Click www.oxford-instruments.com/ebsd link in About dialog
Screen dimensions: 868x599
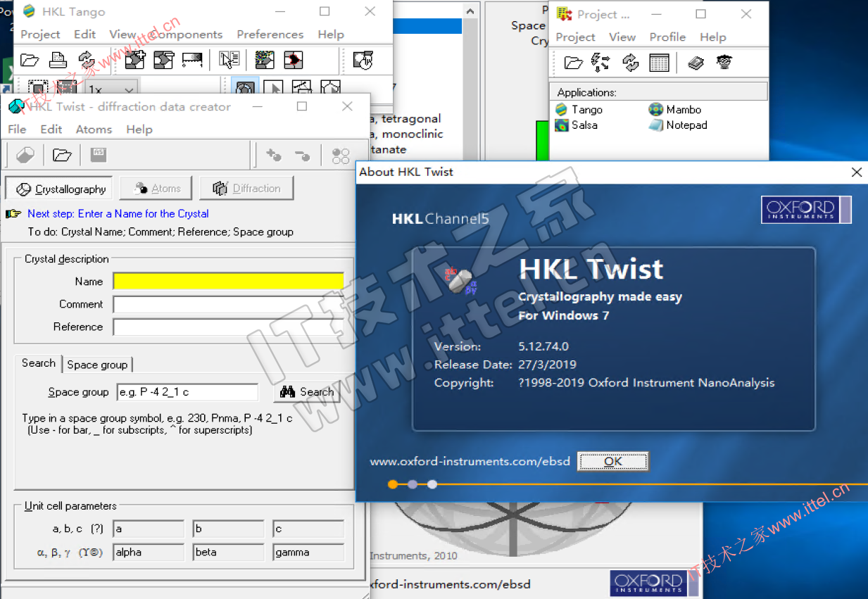click(x=469, y=462)
